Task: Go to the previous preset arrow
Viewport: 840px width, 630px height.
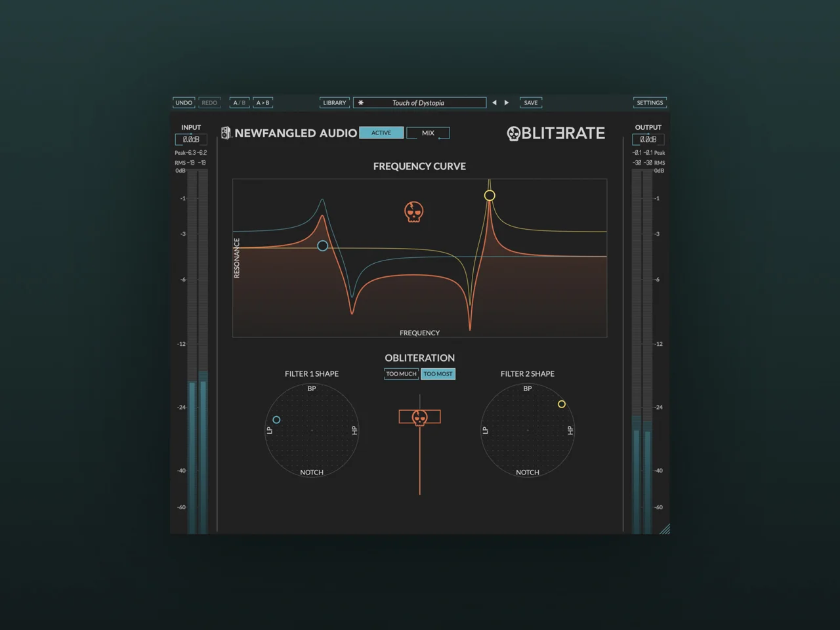Action: pyautogui.click(x=494, y=103)
